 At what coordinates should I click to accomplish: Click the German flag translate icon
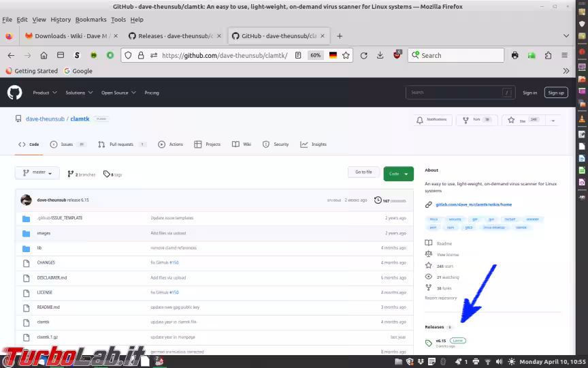coord(333,56)
